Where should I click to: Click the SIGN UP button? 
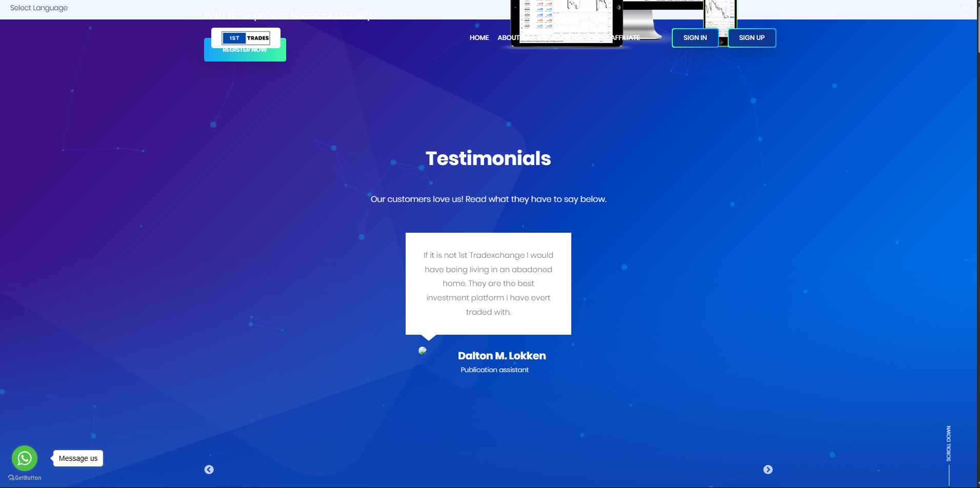752,38
